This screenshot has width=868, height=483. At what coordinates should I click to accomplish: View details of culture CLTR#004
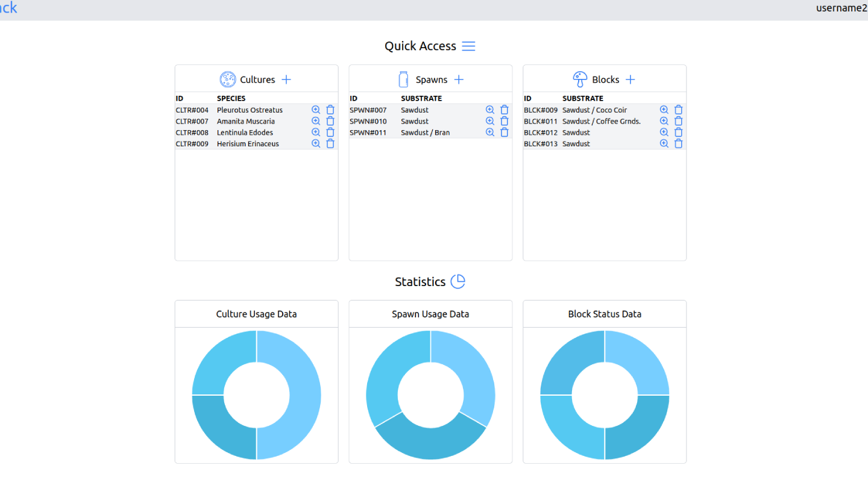[x=316, y=110]
